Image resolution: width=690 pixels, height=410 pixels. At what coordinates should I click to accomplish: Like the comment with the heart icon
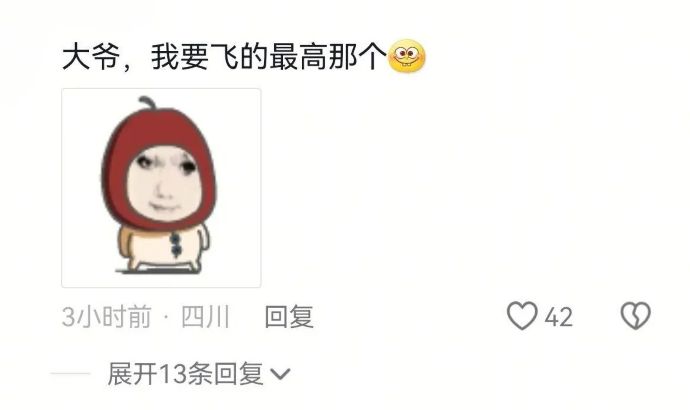point(522,316)
